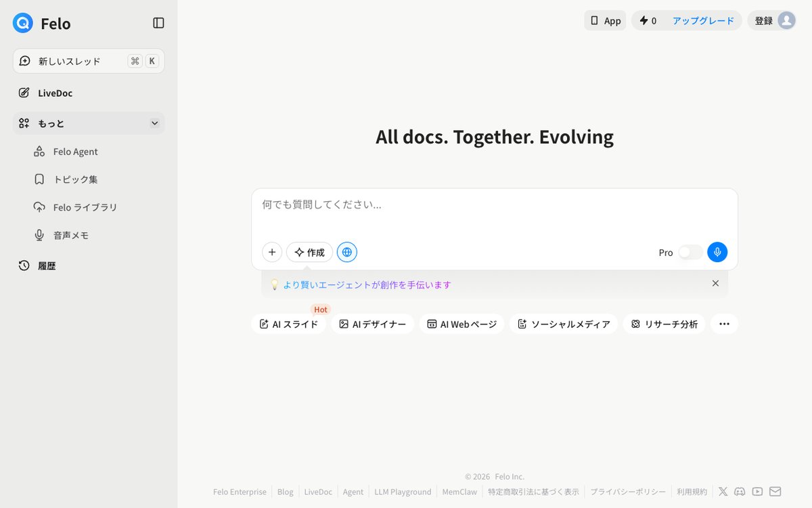
Task: Open Agent footer link
Action: [x=353, y=492]
